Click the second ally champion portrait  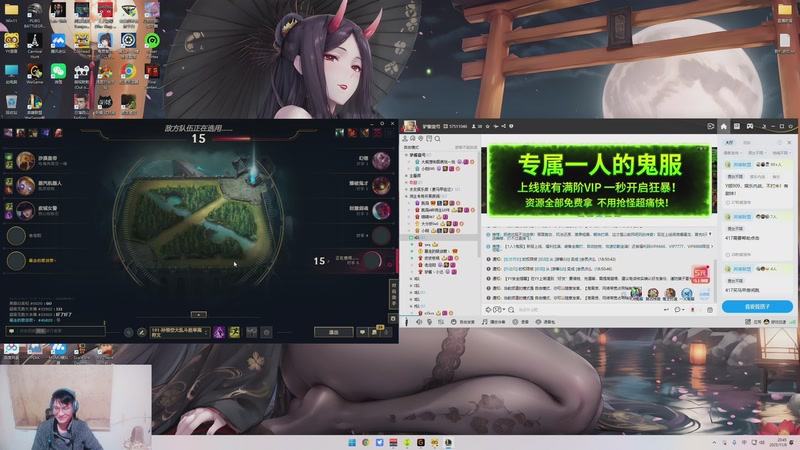pos(26,186)
